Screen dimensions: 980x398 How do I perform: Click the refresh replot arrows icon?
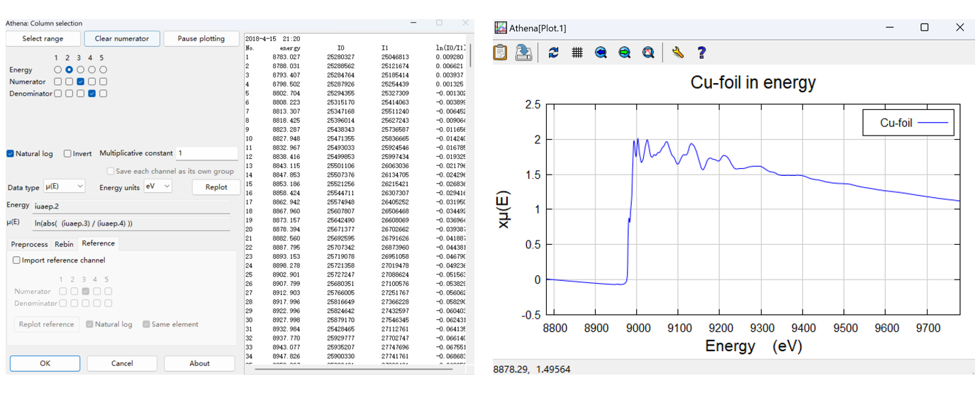tap(554, 52)
